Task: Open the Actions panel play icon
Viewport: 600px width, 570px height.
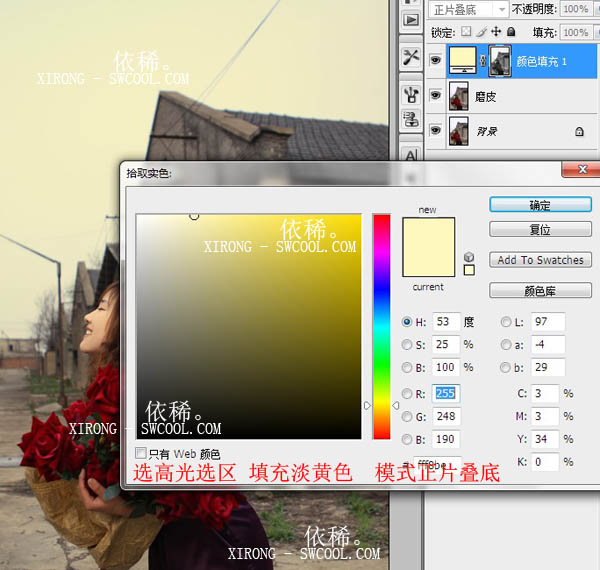Action: [x=411, y=19]
